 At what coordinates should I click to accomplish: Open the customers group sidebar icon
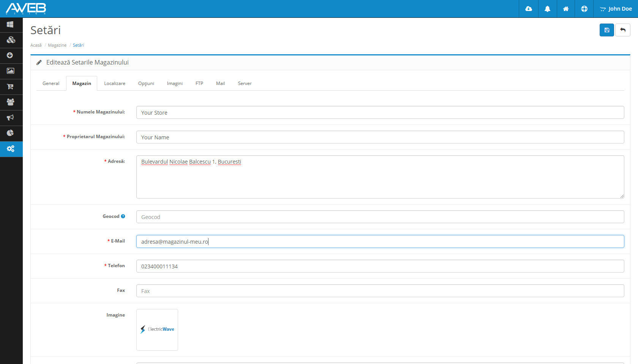point(11,102)
